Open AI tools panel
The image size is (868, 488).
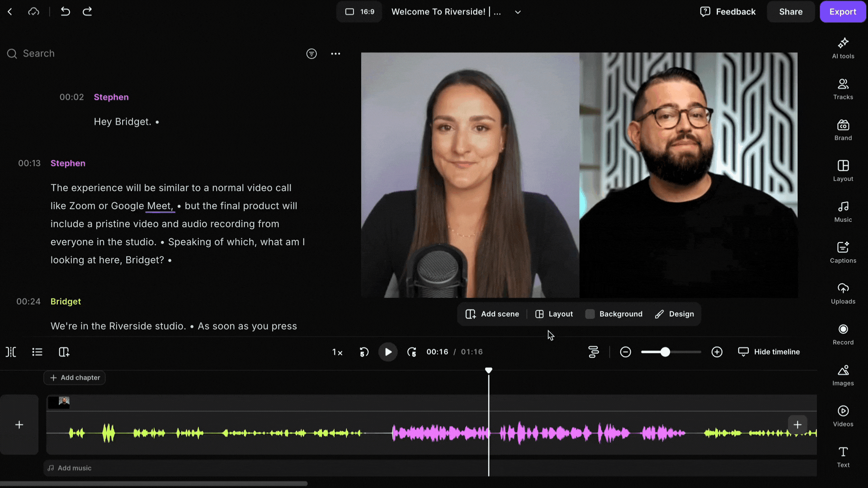pyautogui.click(x=843, y=48)
